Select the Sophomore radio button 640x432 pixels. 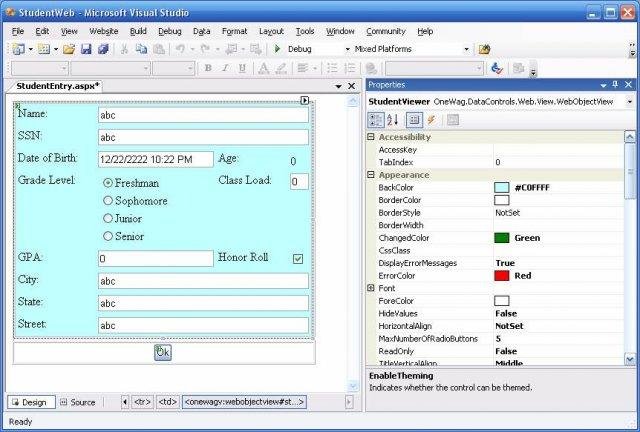[108, 200]
